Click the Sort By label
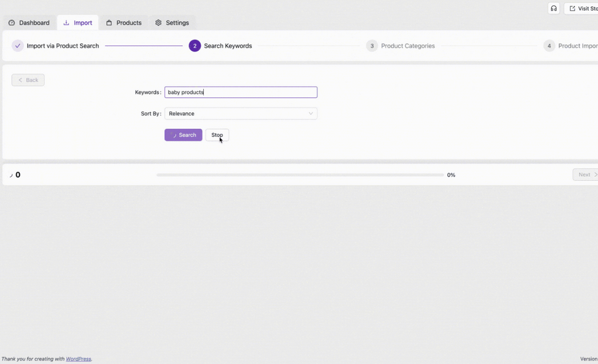Viewport: 598px width, 364px height. coord(151,114)
